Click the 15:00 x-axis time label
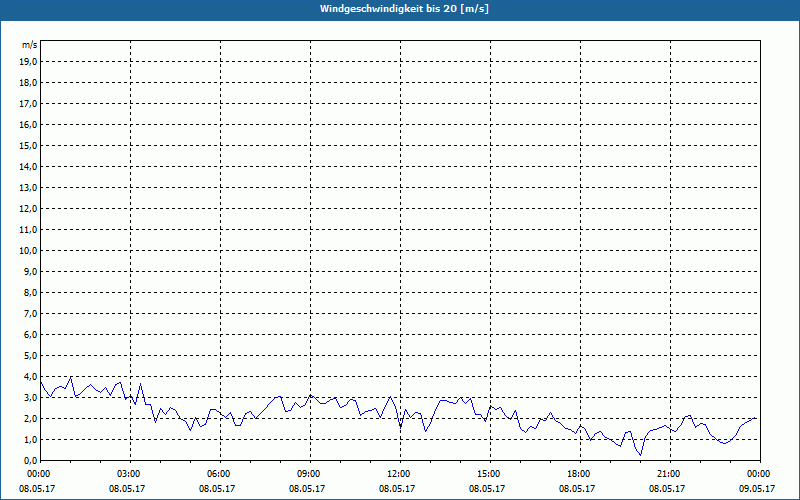This screenshot has height=500, width=800. click(x=489, y=474)
